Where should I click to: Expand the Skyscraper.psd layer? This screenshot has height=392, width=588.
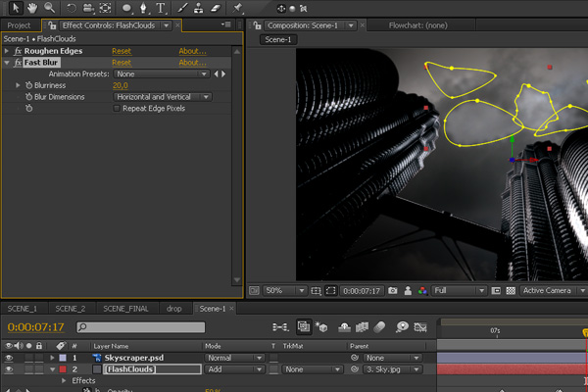click(52, 358)
